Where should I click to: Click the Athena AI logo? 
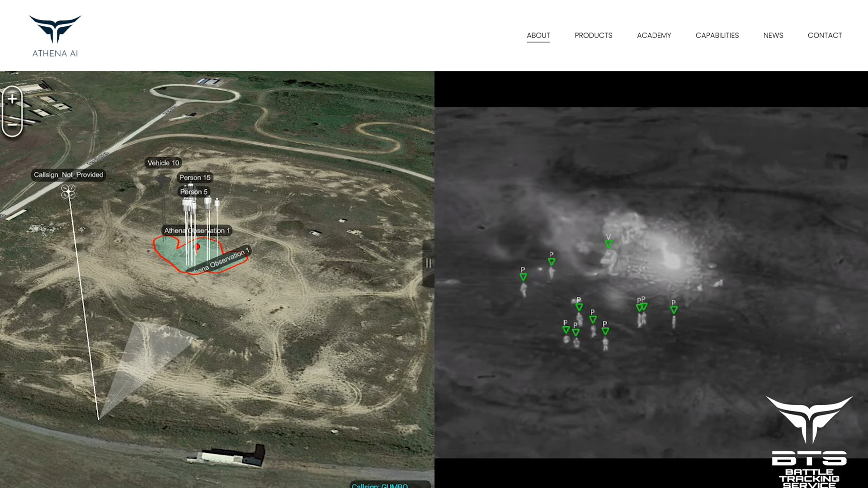55,36
